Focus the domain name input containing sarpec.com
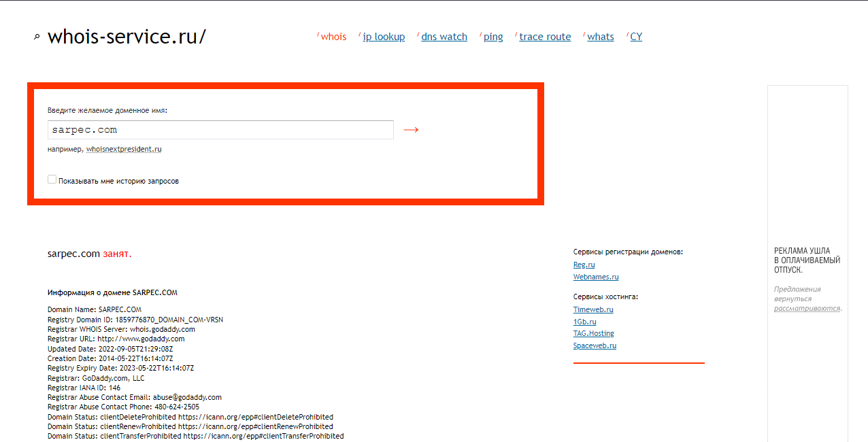Image resolution: width=868 pixels, height=442 pixels. [220, 130]
